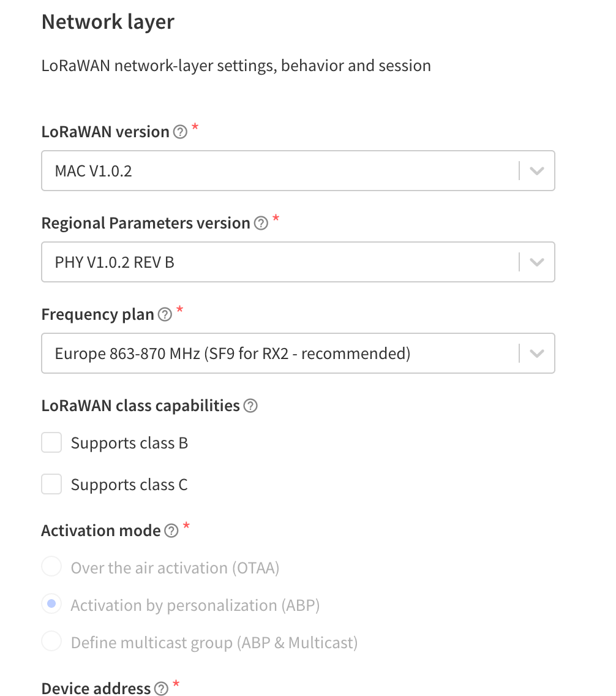Click the Device address help icon
616x696 pixels.
161,688
